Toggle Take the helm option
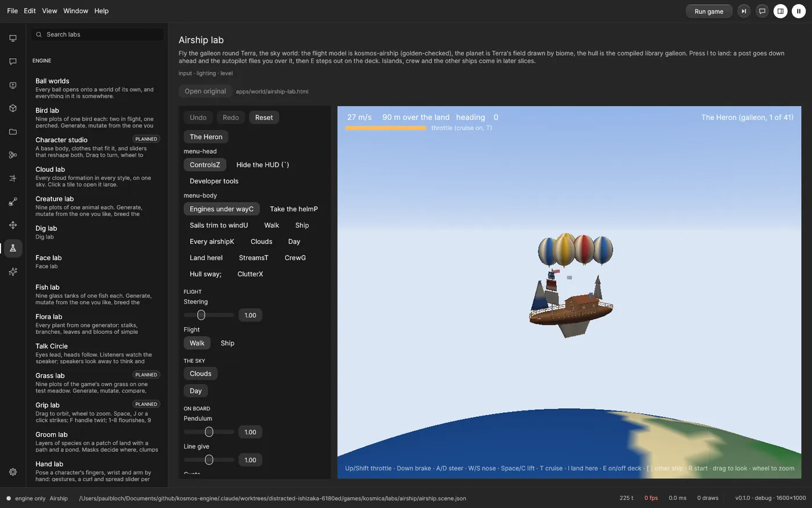Screen dimensions: 812x508 point(293,209)
